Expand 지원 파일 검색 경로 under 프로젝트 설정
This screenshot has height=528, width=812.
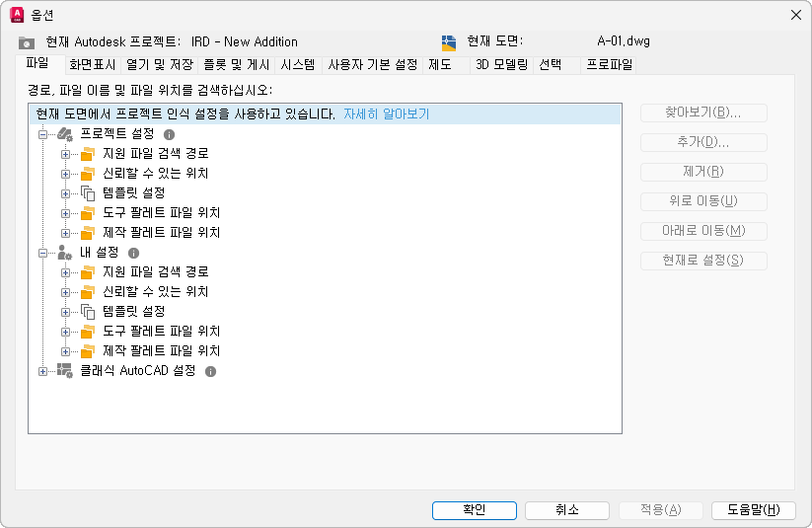pyautogui.click(x=65, y=154)
